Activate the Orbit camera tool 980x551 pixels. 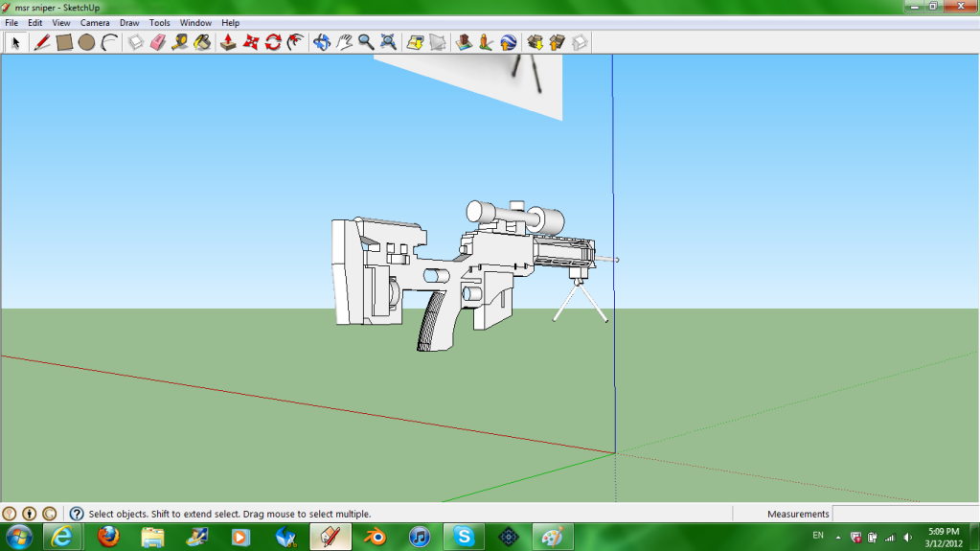pyautogui.click(x=322, y=42)
